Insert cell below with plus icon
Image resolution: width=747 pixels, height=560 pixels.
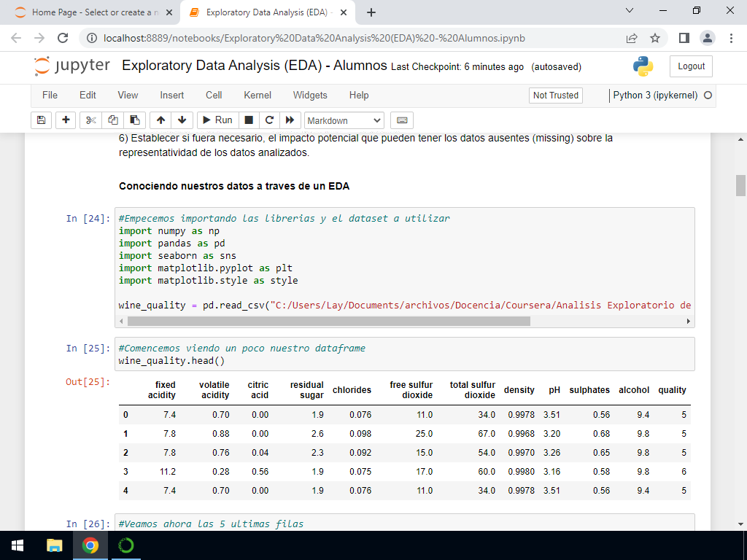click(66, 120)
